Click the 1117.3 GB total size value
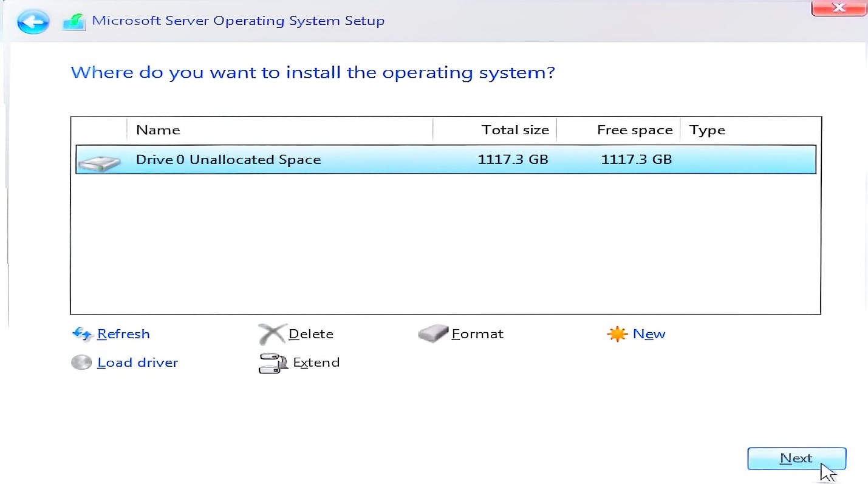The width and height of the screenshot is (868, 484). 513,160
